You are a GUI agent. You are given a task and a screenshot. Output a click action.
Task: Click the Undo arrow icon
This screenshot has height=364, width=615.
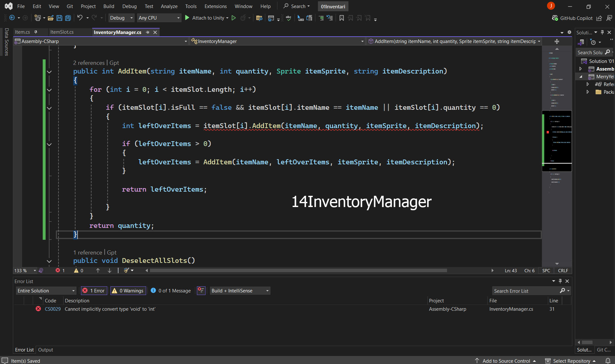point(80,18)
